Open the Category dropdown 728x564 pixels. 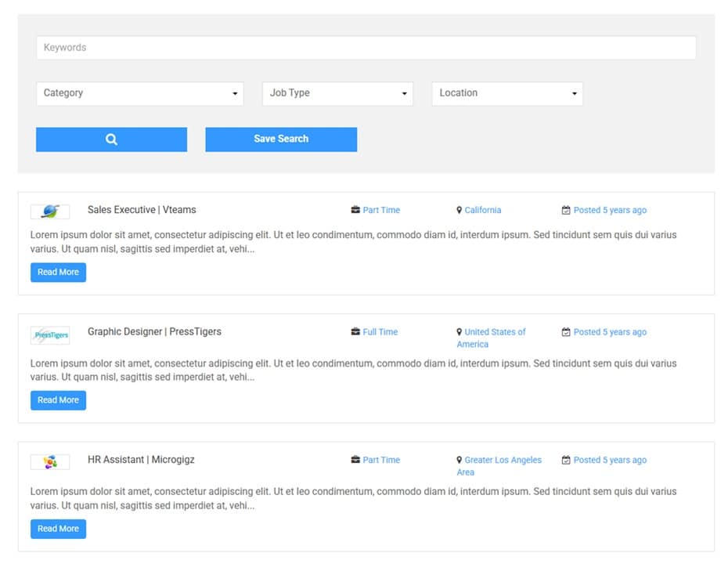(x=140, y=93)
